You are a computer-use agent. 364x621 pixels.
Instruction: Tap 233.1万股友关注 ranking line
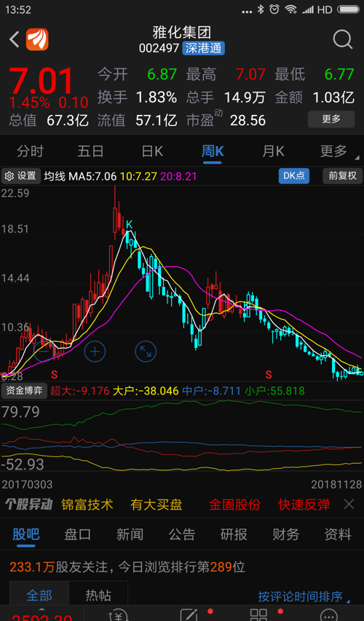tap(127, 567)
